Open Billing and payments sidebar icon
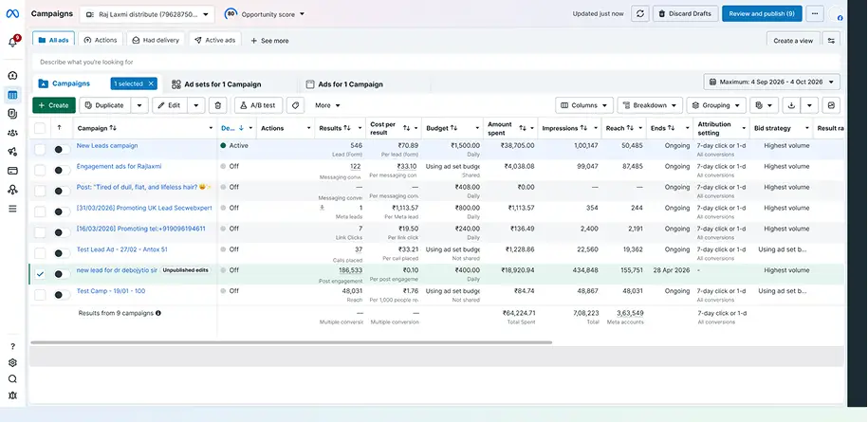The width and height of the screenshot is (868, 423). [12, 171]
